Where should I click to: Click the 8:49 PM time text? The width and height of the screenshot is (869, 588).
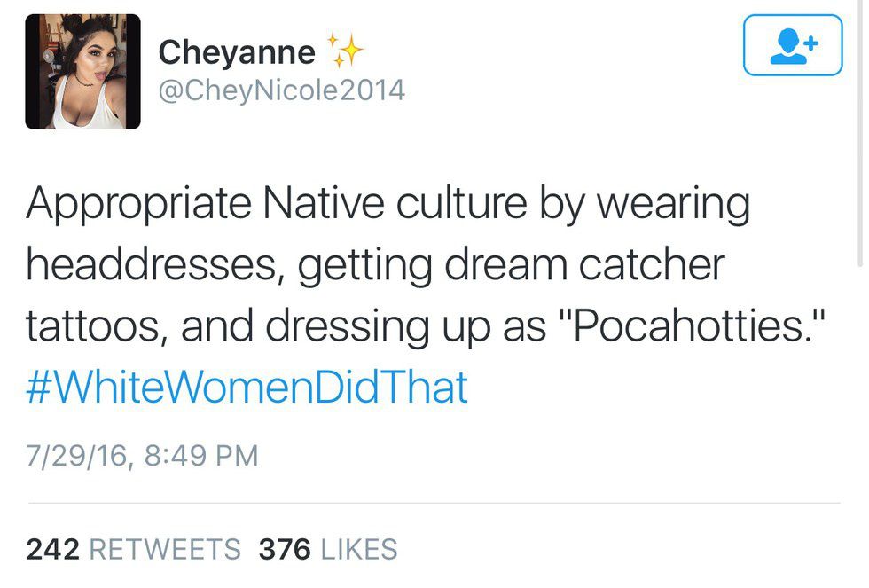(x=202, y=456)
